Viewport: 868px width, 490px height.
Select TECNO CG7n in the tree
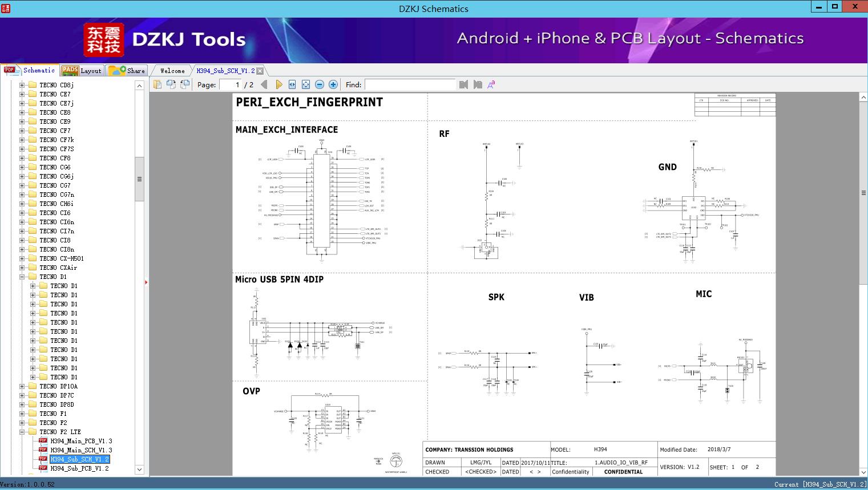(56, 195)
